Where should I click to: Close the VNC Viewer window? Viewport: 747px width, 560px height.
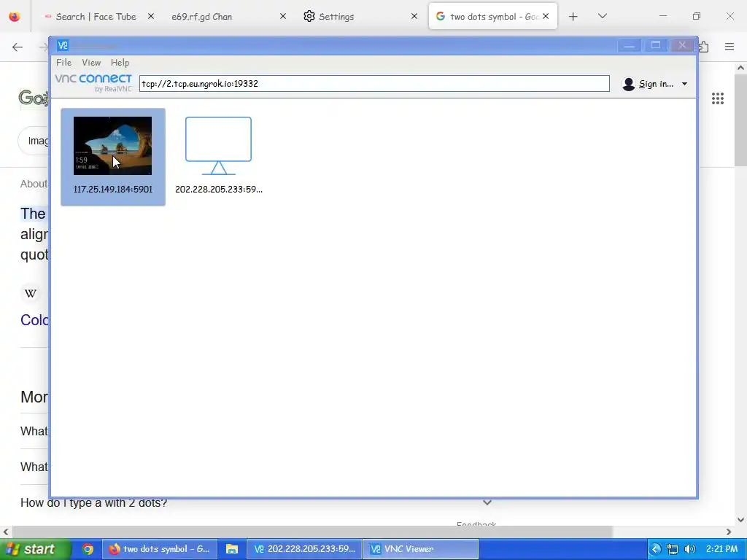click(x=682, y=45)
